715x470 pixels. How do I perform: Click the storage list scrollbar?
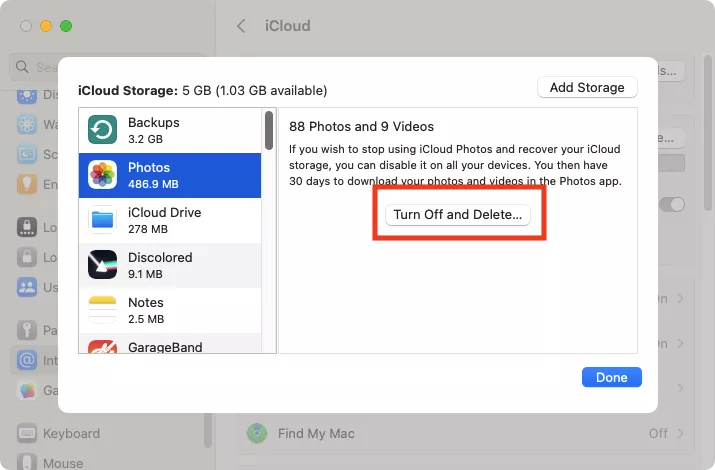tap(269, 130)
